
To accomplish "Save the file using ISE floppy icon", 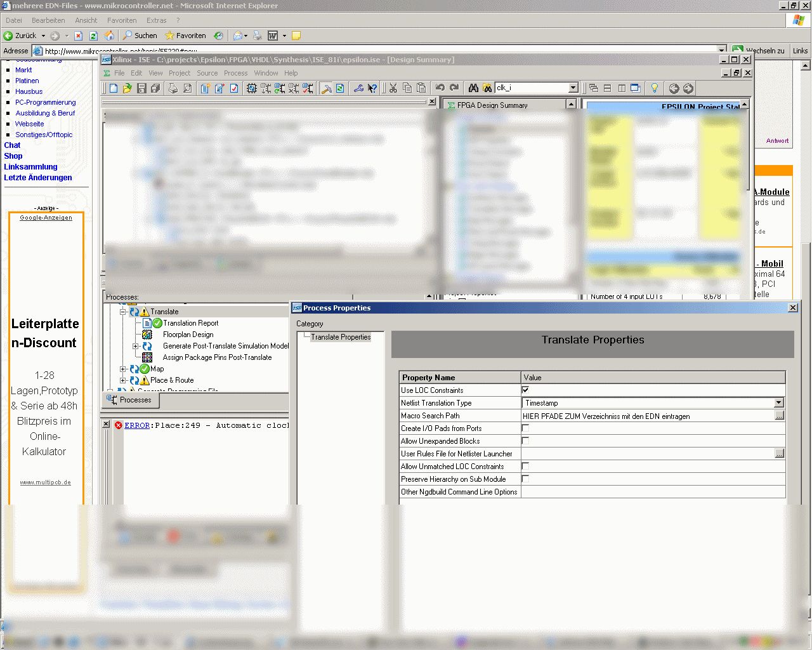I will click(142, 88).
